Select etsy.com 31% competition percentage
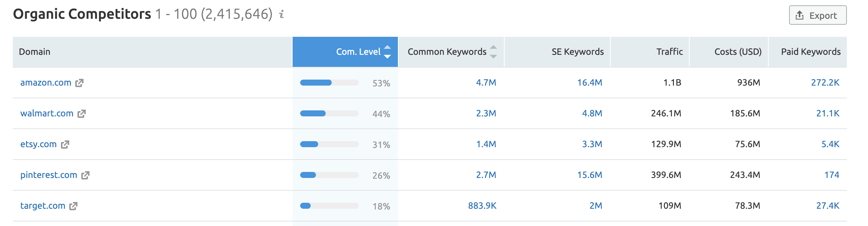 pyautogui.click(x=381, y=145)
